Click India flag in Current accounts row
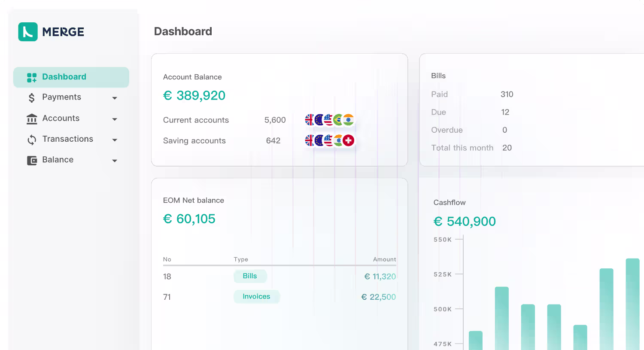 pos(349,120)
